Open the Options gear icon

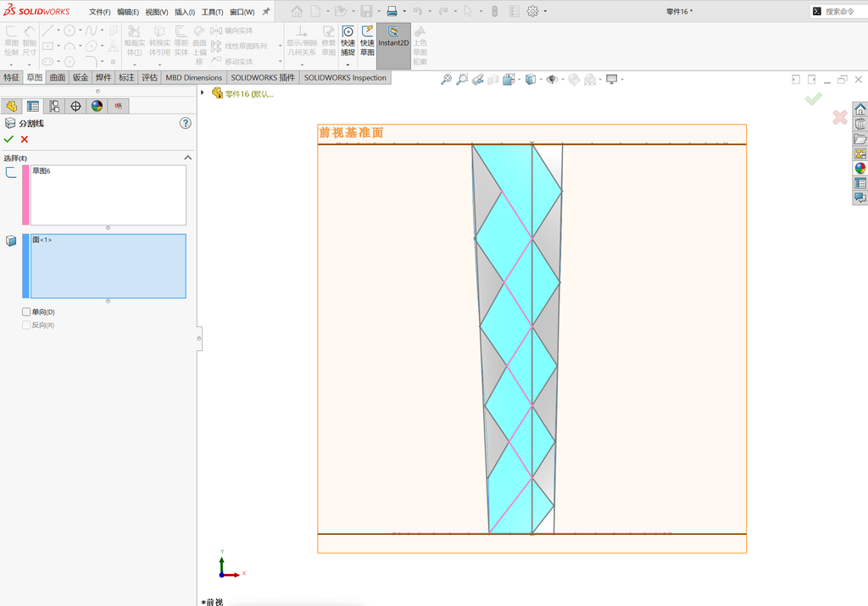(532, 11)
